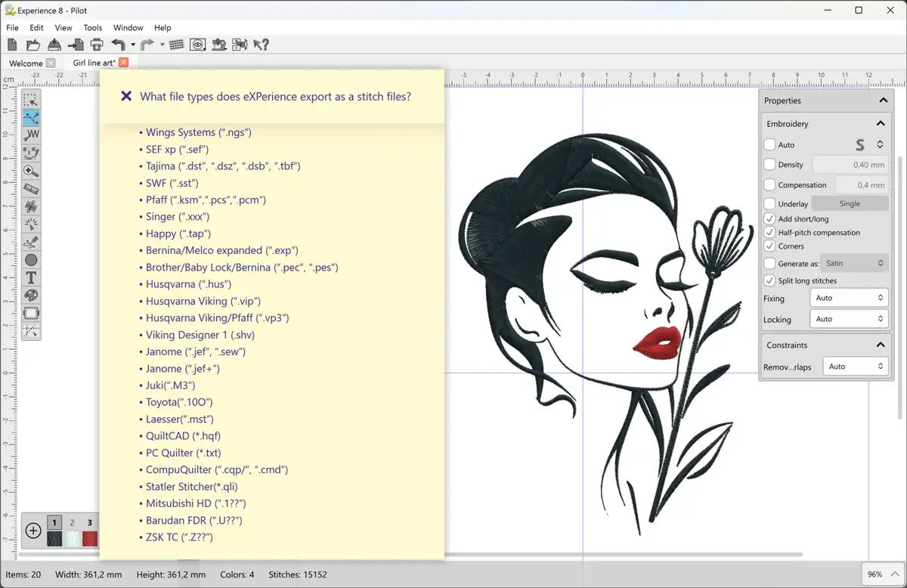The height and width of the screenshot is (588, 907).
Task: Enable the Density checkbox
Action: 769,164
